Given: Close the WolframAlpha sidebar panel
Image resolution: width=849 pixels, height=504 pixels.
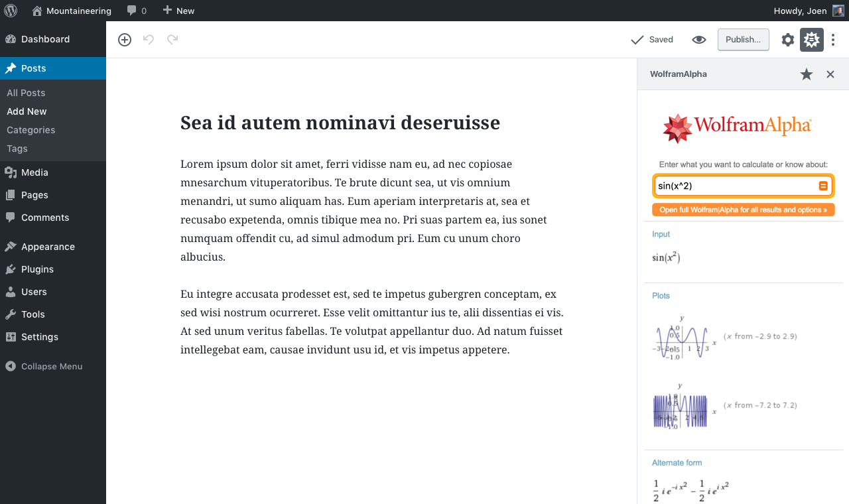Looking at the screenshot, I should click(830, 74).
